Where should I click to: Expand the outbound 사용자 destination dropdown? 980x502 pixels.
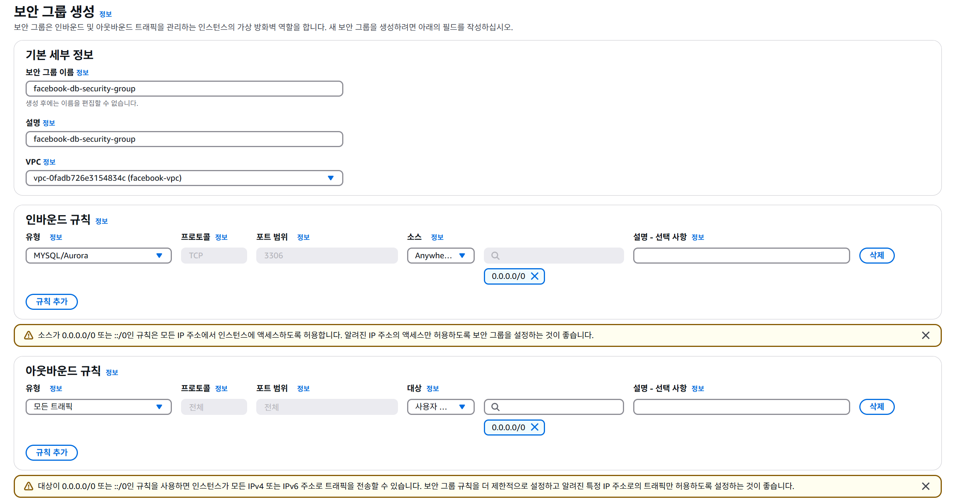(x=440, y=407)
